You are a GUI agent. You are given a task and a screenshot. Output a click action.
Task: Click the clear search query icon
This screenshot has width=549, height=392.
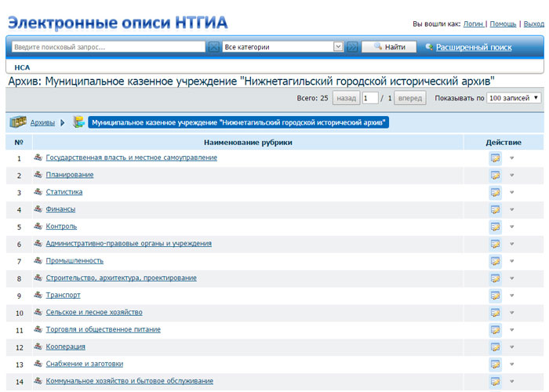[213, 46]
